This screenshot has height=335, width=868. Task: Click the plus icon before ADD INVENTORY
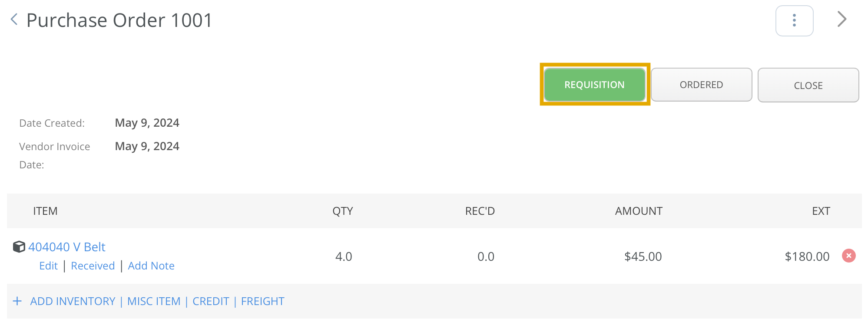click(17, 301)
